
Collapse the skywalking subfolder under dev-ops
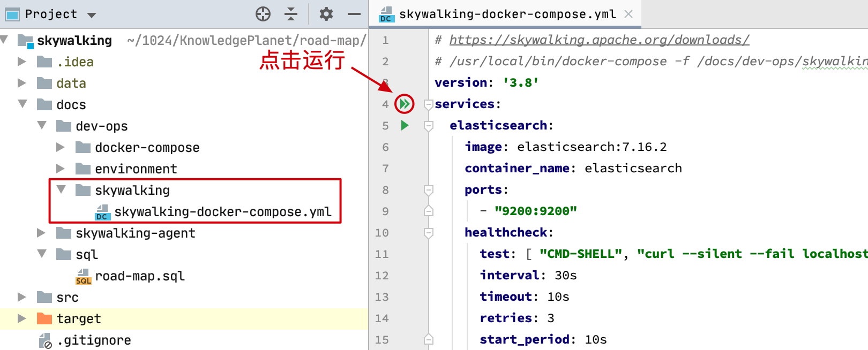(x=61, y=189)
